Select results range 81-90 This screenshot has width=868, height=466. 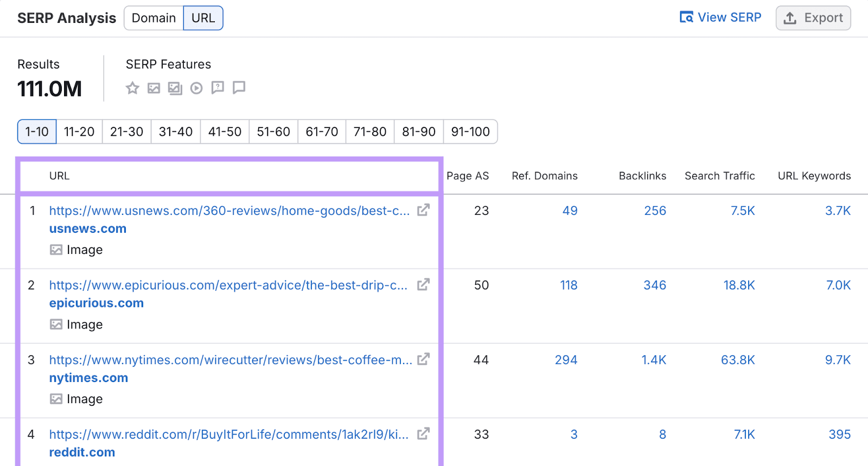coord(419,131)
